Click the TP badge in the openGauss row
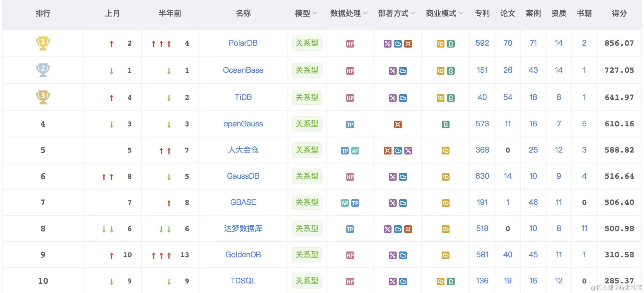The image size is (644, 293). click(x=350, y=124)
